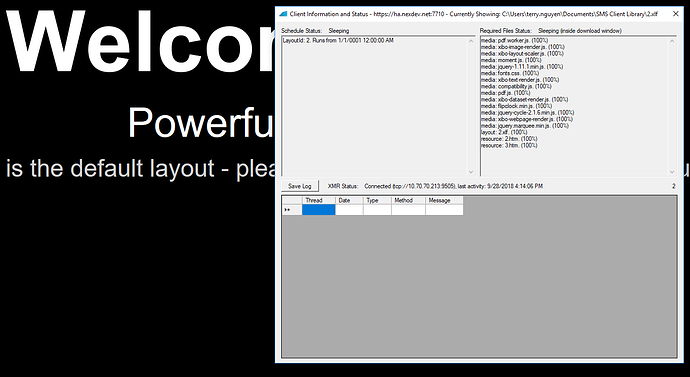
Task: Select the highlighted Thread cell
Action: tap(319, 210)
